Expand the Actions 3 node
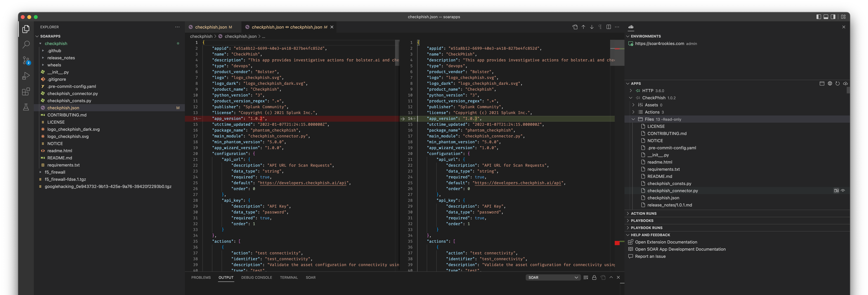 (633, 112)
